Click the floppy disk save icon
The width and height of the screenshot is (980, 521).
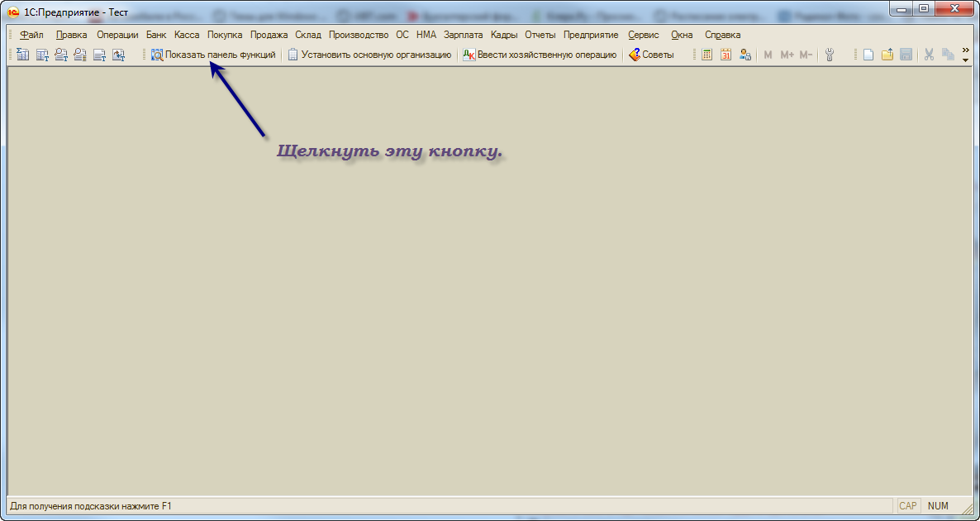click(x=906, y=55)
